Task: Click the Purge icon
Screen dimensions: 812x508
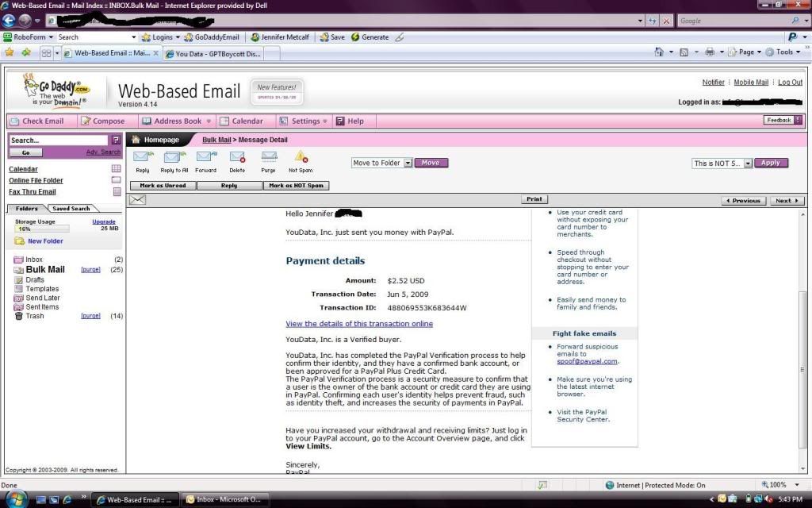Action: [269, 156]
